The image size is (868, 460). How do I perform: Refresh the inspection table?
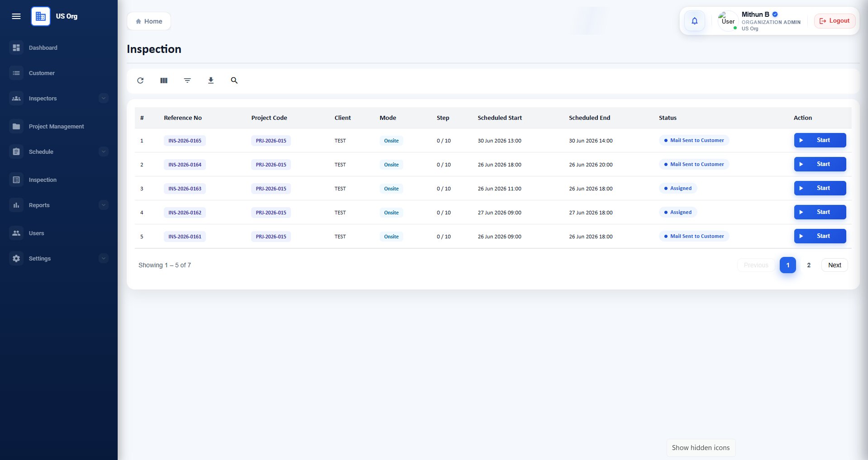click(140, 81)
